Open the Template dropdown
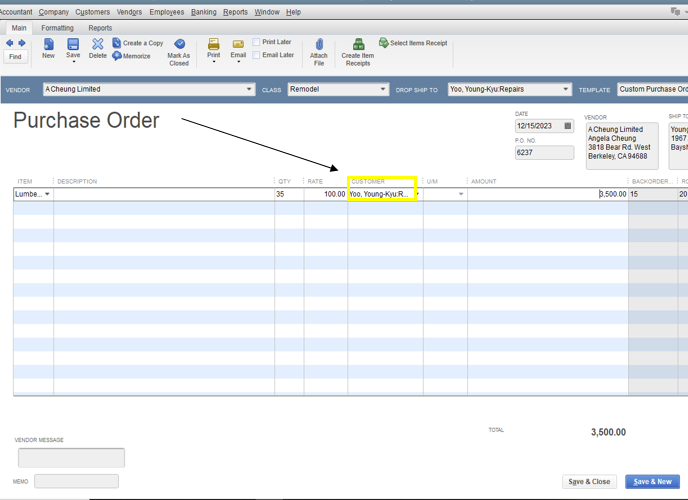 pos(652,89)
